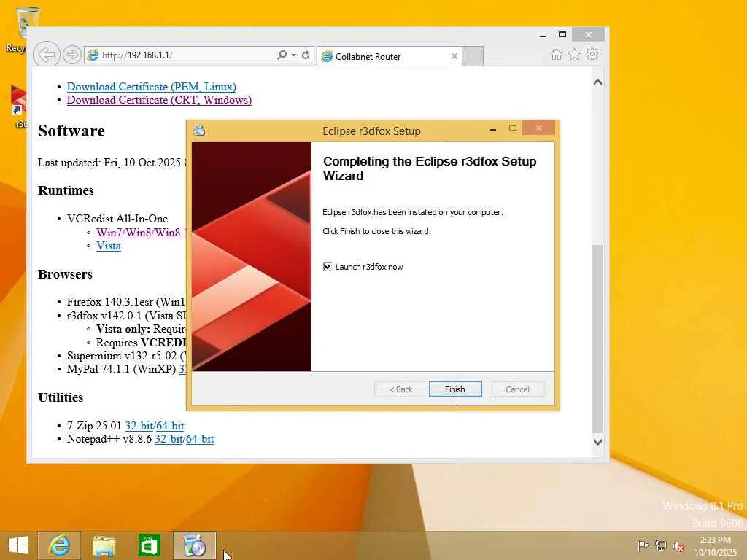Screen dimensions: 747x560
Task: Open the Favorites star icon
Action: (575, 54)
